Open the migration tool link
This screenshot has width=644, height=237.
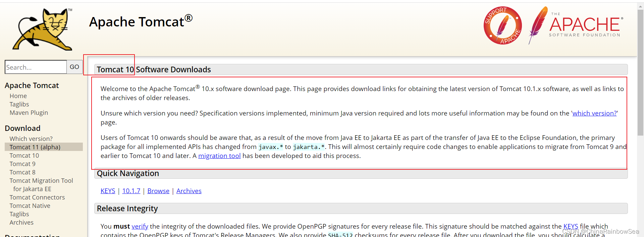[219, 156]
